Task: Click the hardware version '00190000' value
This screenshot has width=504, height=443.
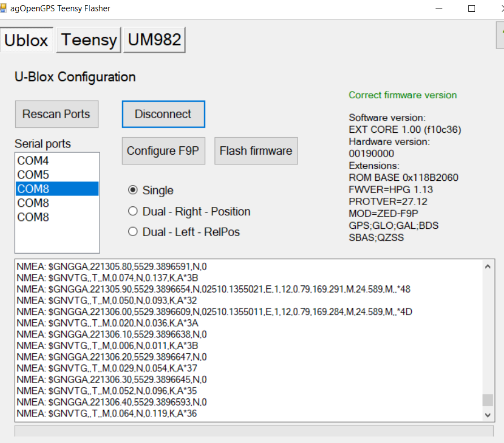Action: click(x=371, y=154)
